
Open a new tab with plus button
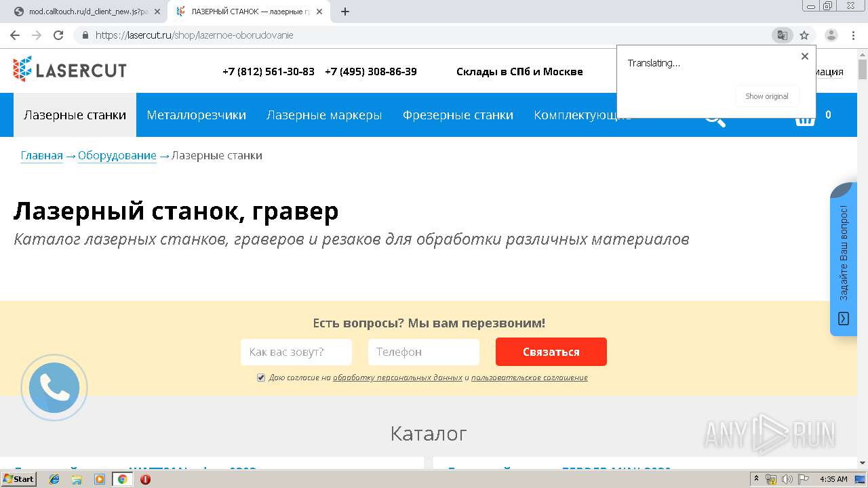pos(344,12)
